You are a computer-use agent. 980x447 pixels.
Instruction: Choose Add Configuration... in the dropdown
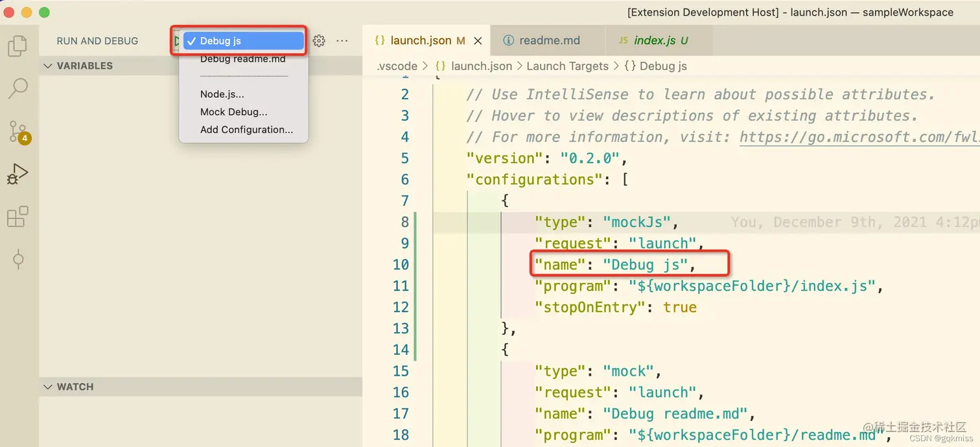click(x=247, y=130)
